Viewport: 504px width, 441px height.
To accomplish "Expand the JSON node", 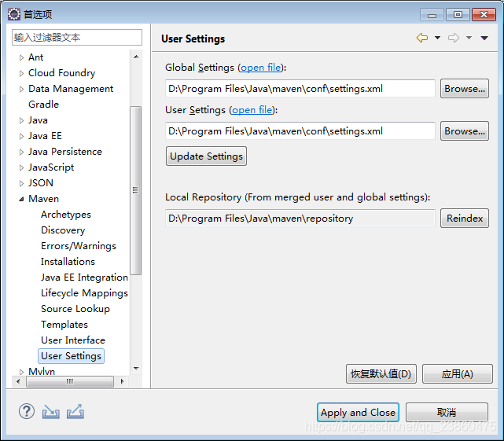I will point(21,183).
